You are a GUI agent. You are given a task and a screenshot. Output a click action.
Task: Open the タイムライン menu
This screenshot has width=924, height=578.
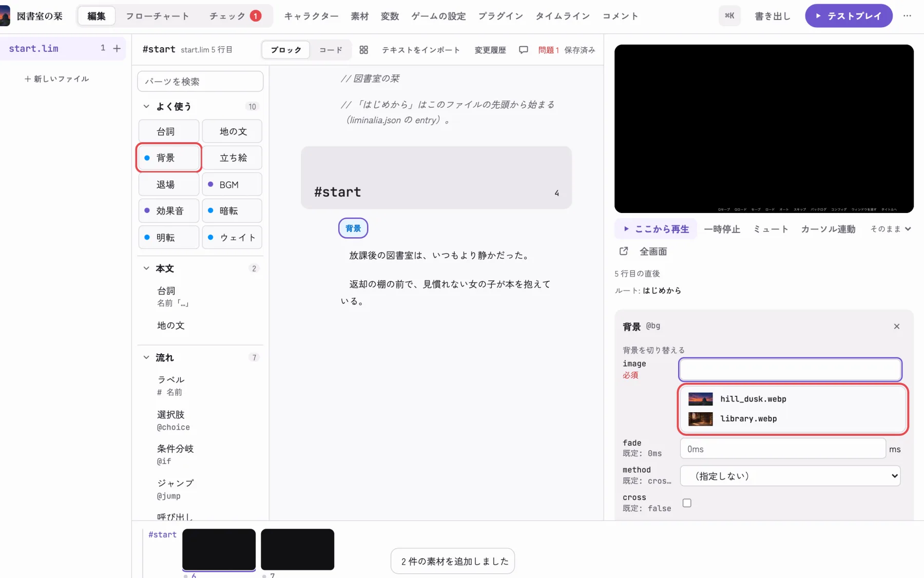click(563, 16)
